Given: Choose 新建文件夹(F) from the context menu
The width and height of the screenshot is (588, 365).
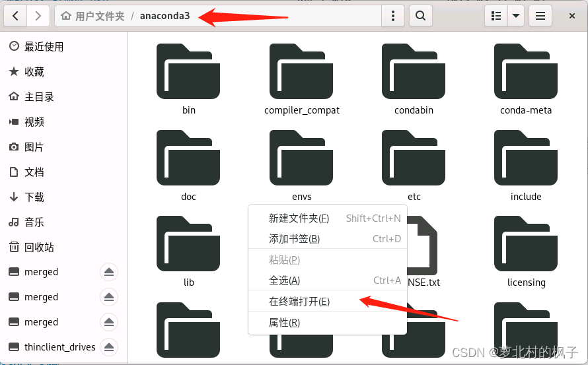Looking at the screenshot, I should (328, 218).
